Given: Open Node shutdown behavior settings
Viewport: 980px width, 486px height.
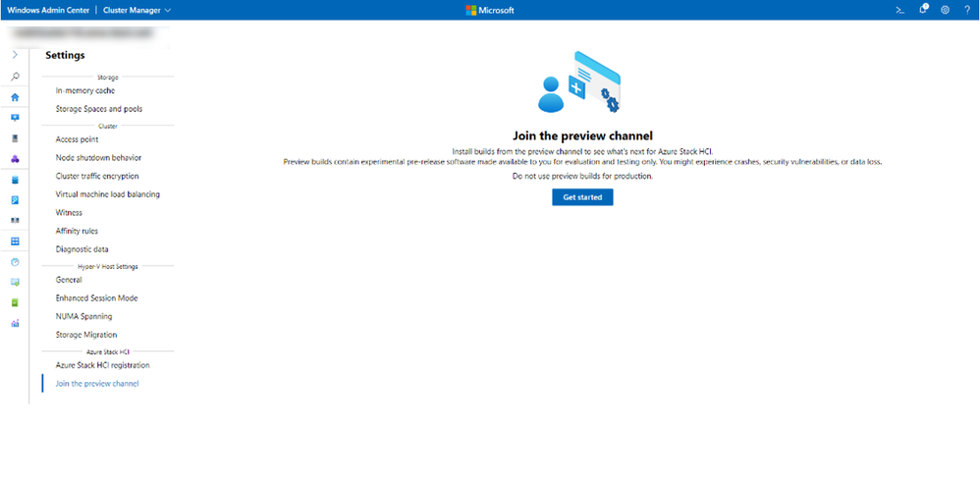Looking at the screenshot, I should [98, 157].
